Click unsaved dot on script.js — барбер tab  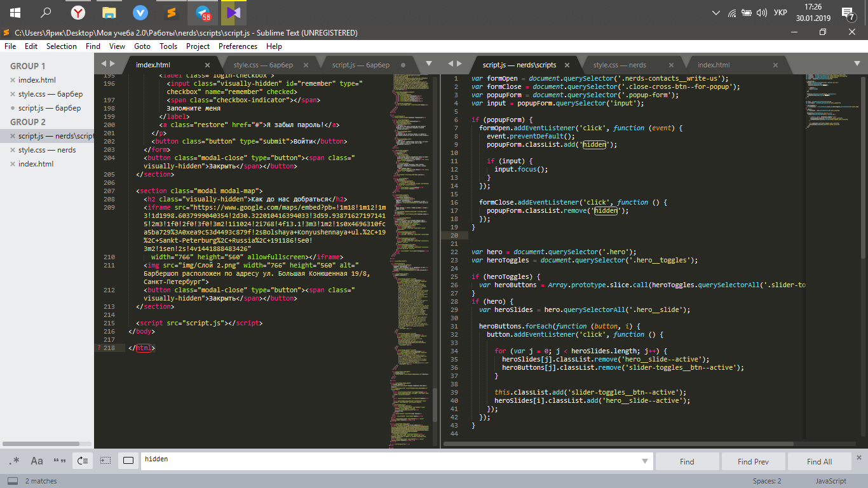pos(403,65)
